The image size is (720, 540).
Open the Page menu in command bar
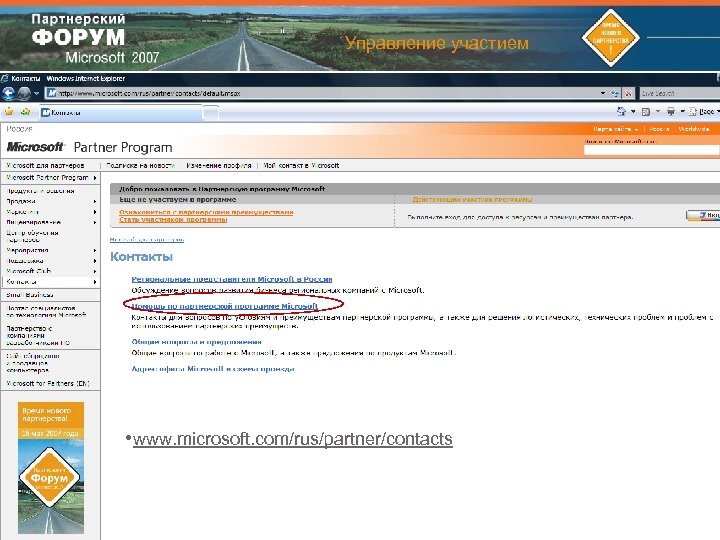pos(704,112)
